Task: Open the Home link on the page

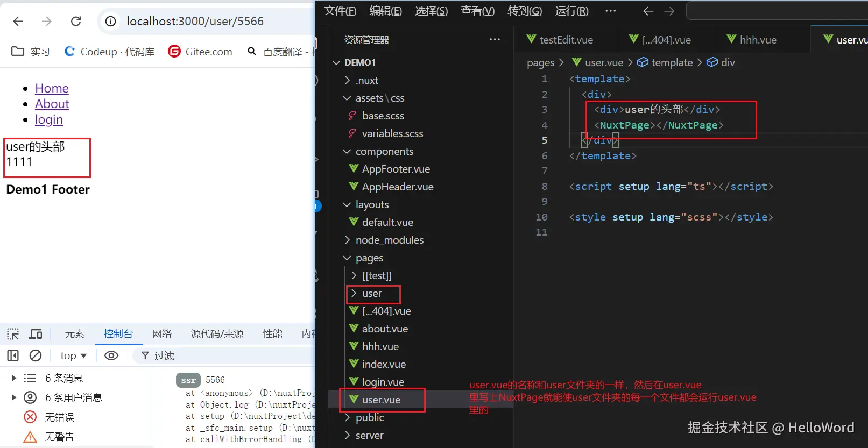Action: 52,88
